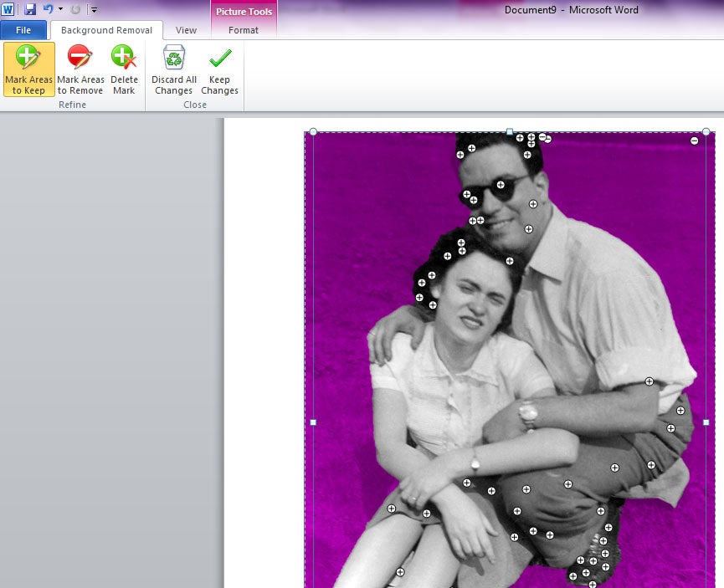Image resolution: width=724 pixels, height=588 pixels.
Task: Click the top-left round marquee handle
Action: point(313,132)
